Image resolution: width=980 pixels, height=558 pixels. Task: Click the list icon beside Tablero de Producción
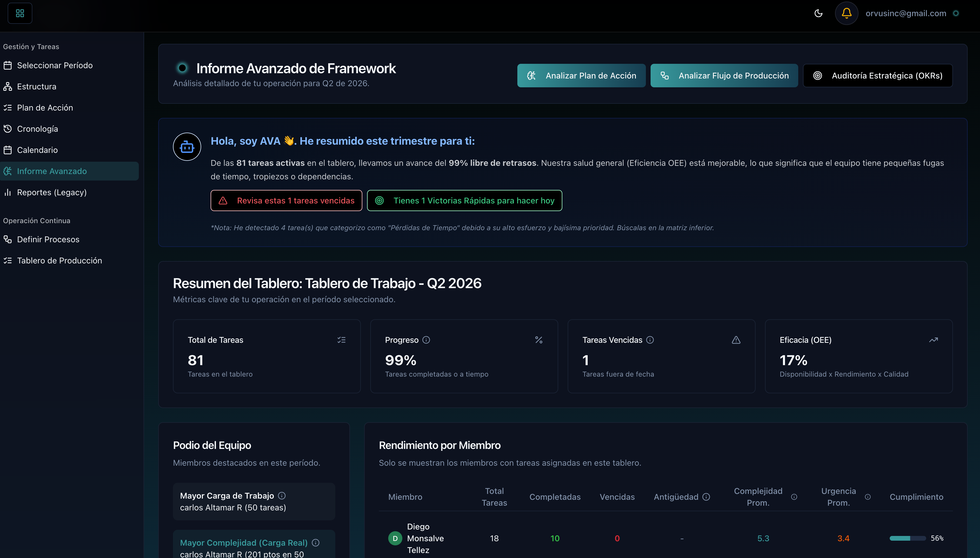[x=8, y=260]
